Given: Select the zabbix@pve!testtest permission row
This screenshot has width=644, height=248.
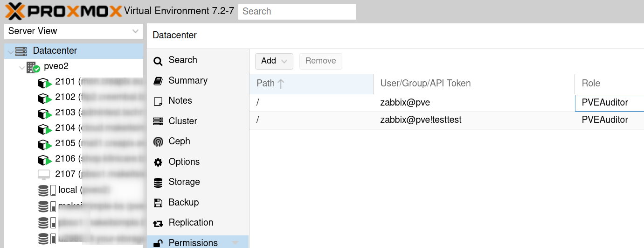Looking at the screenshot, I should (x=421, y=120).
